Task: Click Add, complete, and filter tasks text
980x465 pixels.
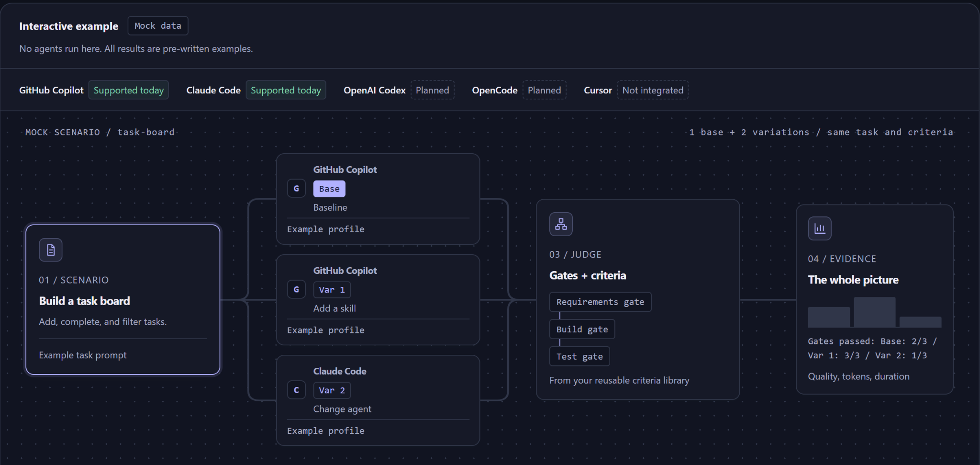Action: [x=103, y=322]
